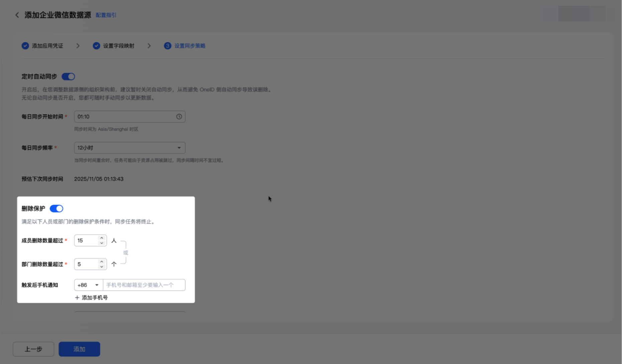Click the 设置字段映射 step checkmark icon

pyautogui.click(x=96, y=46)
